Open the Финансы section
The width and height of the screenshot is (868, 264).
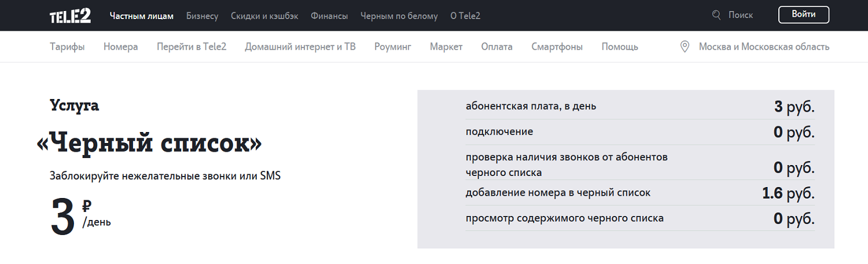pos(329,16)
